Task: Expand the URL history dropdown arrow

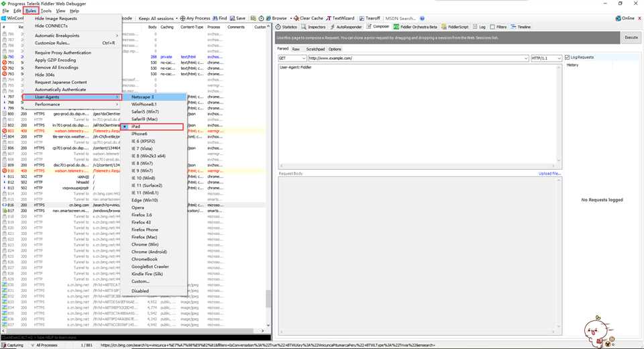Action: (526, 58)
